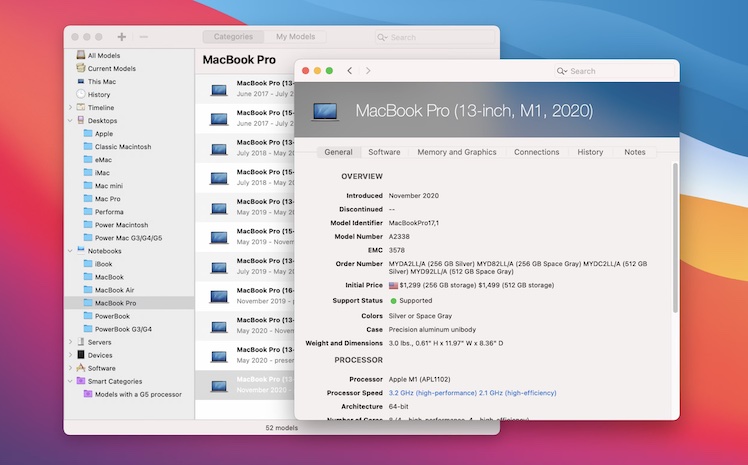Open the Memory and Graphics tab
The height and width of the screenshot is (465, 748).
tap(456, 152)
